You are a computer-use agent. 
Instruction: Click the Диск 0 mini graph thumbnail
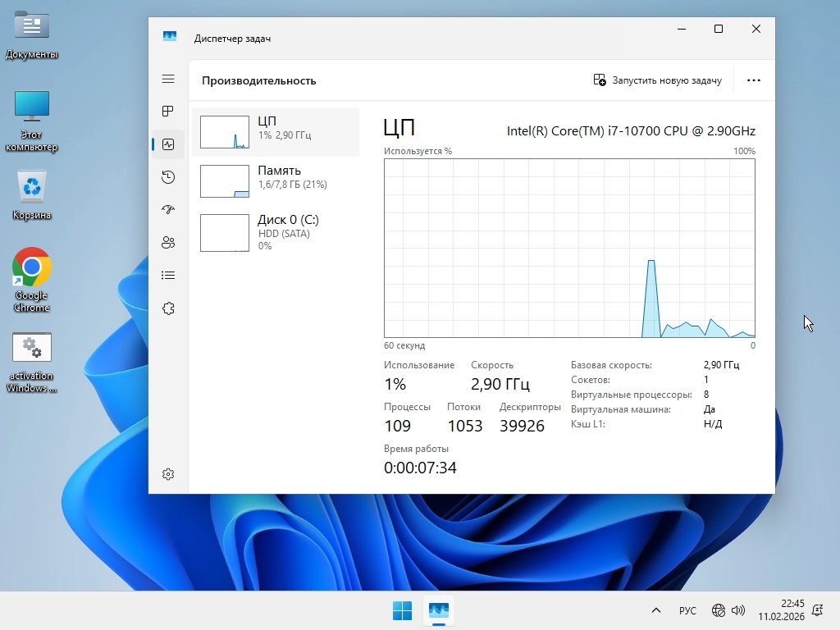[225, 232]
